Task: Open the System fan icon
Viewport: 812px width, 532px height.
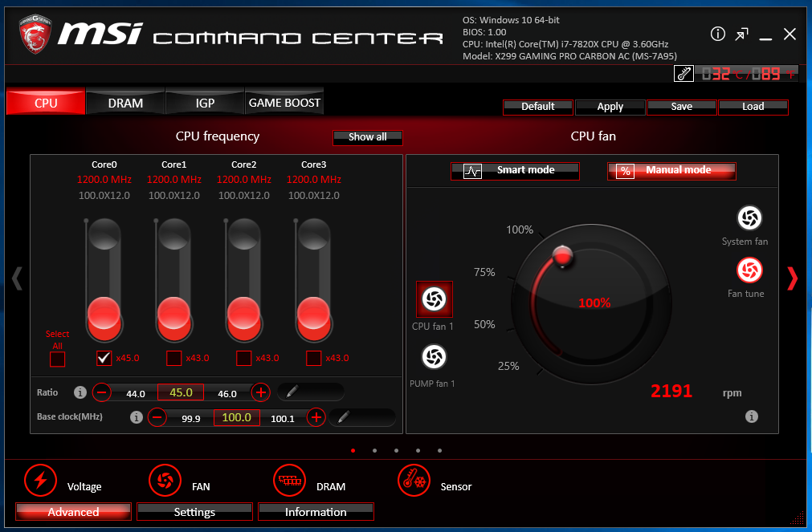Action: pyautogui.click(x=749, y=218)
